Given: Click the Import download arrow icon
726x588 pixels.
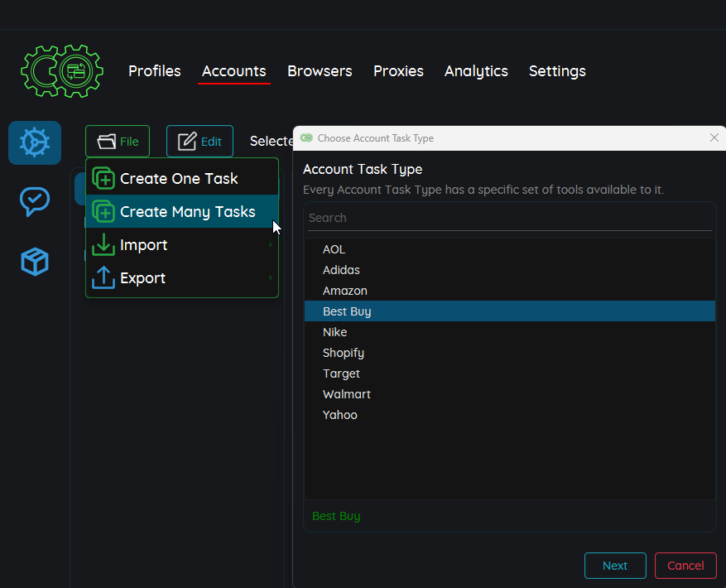Looking at the screenshot, I should coord(103,245).
